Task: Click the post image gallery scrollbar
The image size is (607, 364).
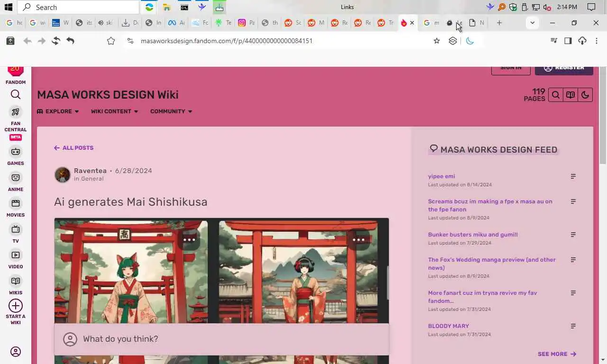Action: 387,282
